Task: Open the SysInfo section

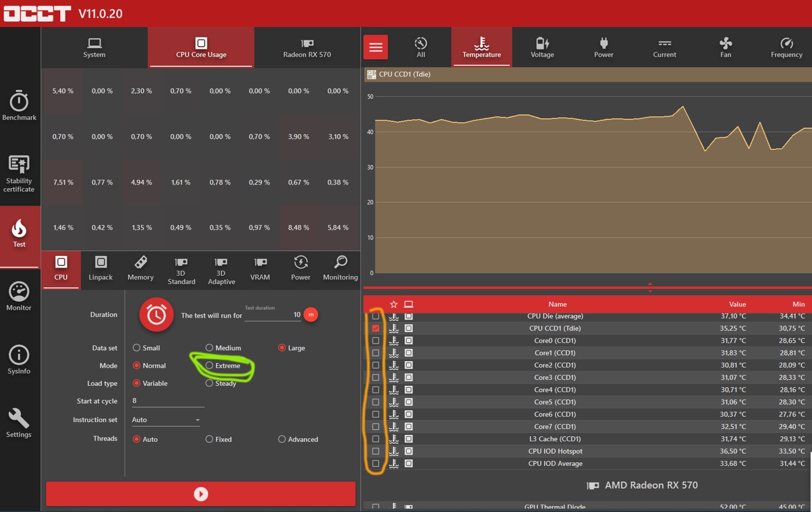Action: pos(19,360)
